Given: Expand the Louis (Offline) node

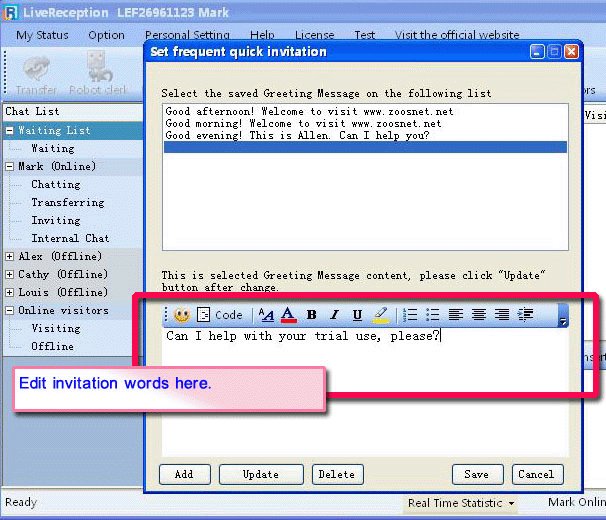Looking at the screenshot, I should [x=10, y=292].
